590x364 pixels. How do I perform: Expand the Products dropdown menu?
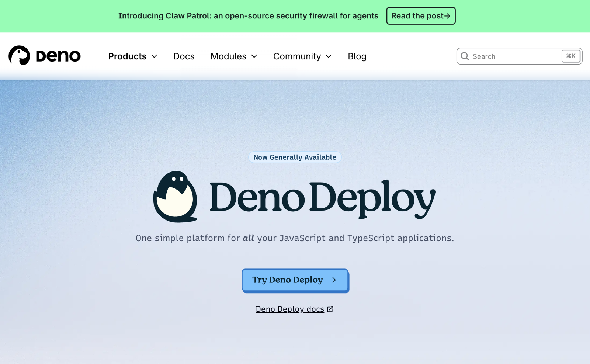(133, 56)
